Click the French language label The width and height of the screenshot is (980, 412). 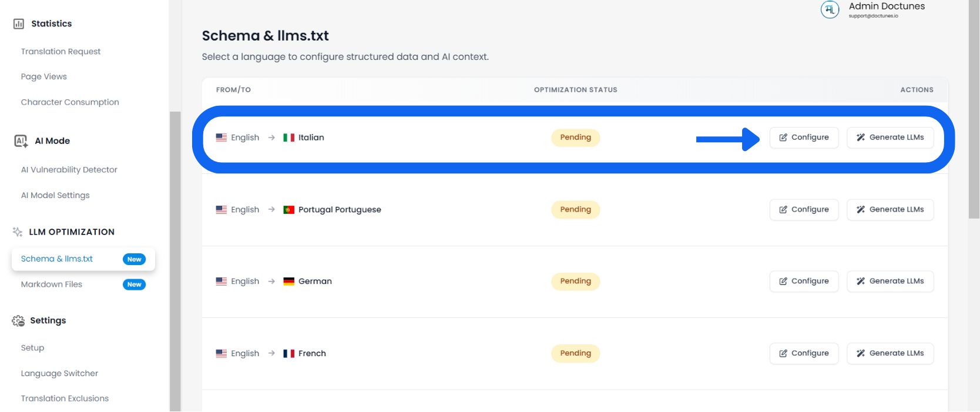tap(312, 354)
